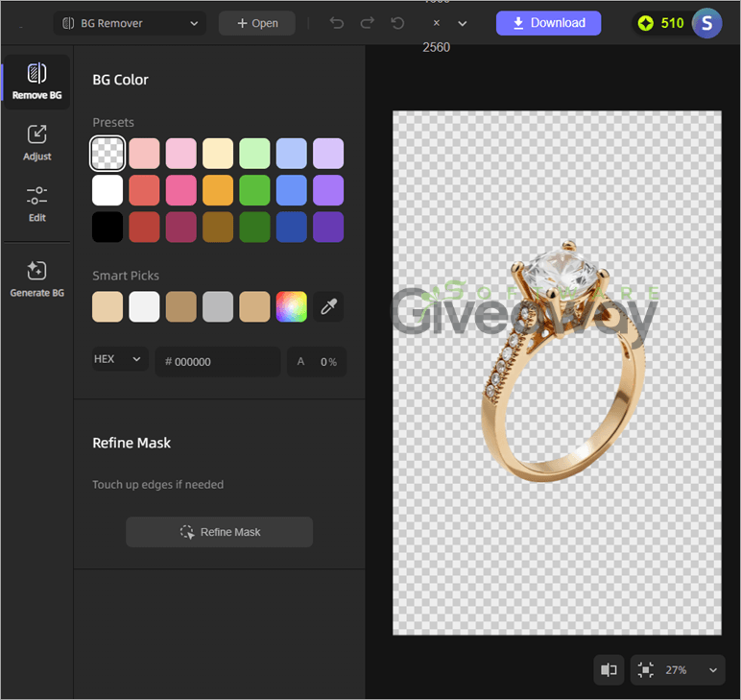This screenshot has width=741, height=700.
Task: Click the reset history icon
Action: [x=398, y=23]
